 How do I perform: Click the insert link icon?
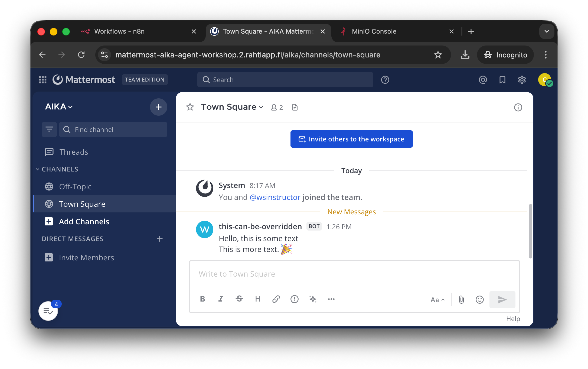pos(276,299)
